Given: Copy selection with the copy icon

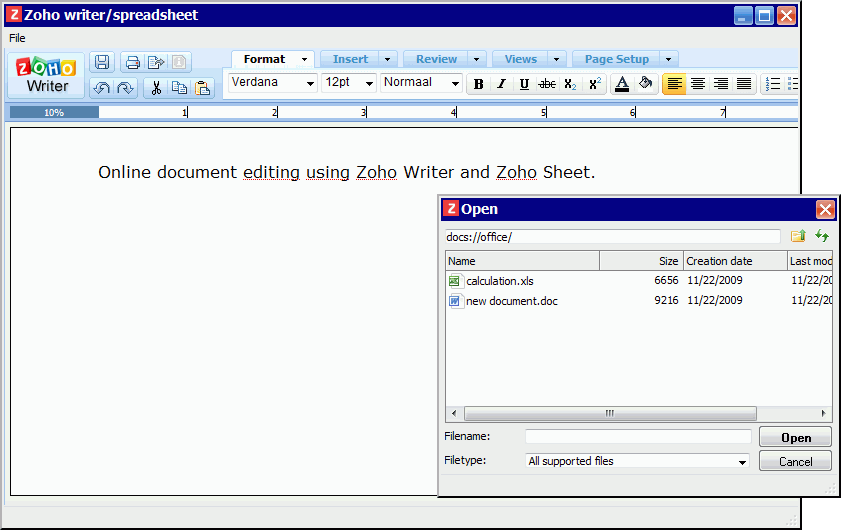Looking at the screenshot, I should 179,87.
